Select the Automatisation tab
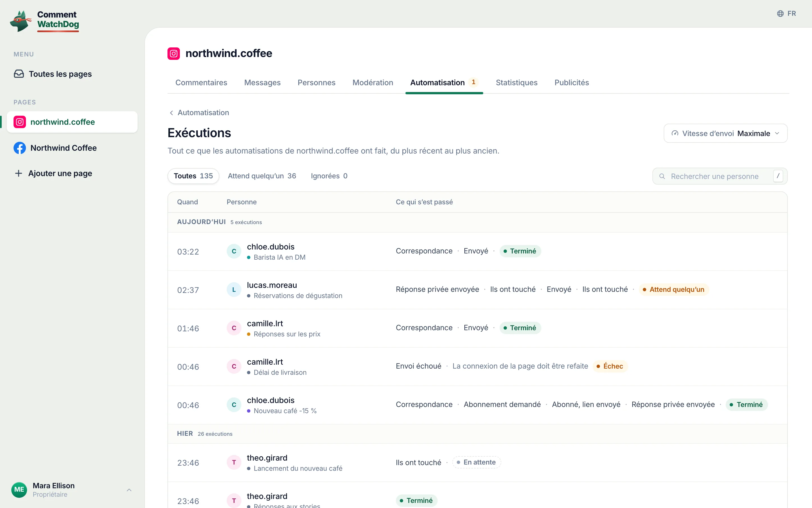The image size is (812, 508). (444, 83)
